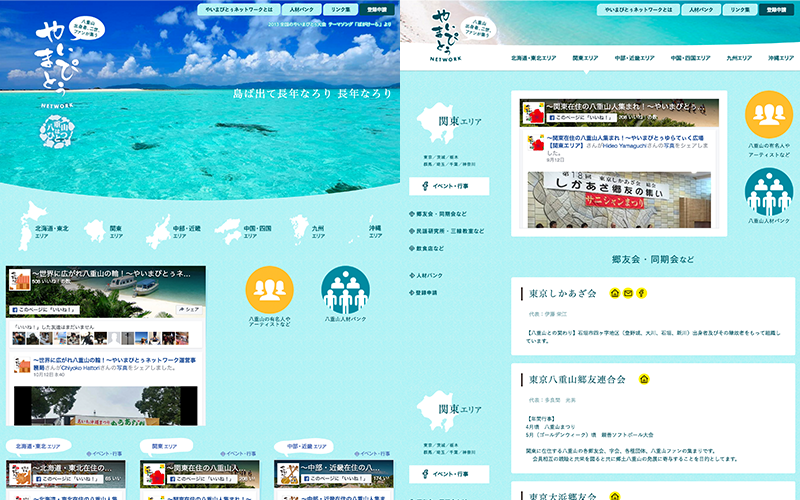Image resolution: width=800 pixels, height=500 pixels.
Task: Click the dark 登録申請 button on the left page
Action: pyautogui.click(x=377, y=9)
